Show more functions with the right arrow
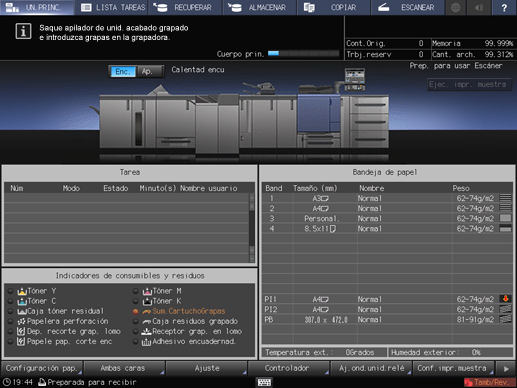The image size is (517, 388). click(506, 369)
